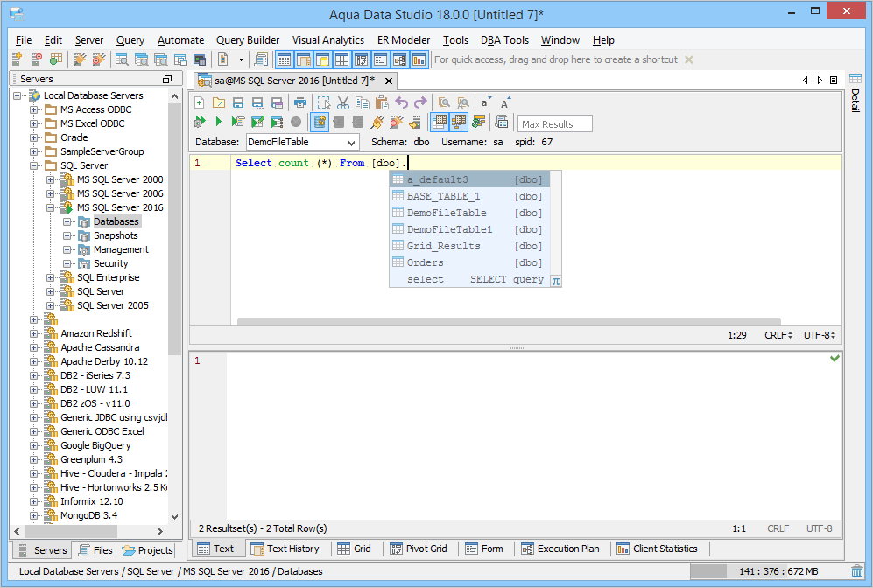873x588 pixels.
Task: Open the Files panel tab
Action: pyautogui.click(x=95, y=550)
